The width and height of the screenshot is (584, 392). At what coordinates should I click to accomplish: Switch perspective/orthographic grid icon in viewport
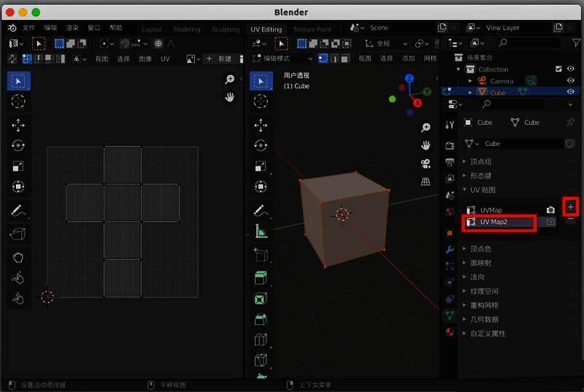[x=426, y=182]
